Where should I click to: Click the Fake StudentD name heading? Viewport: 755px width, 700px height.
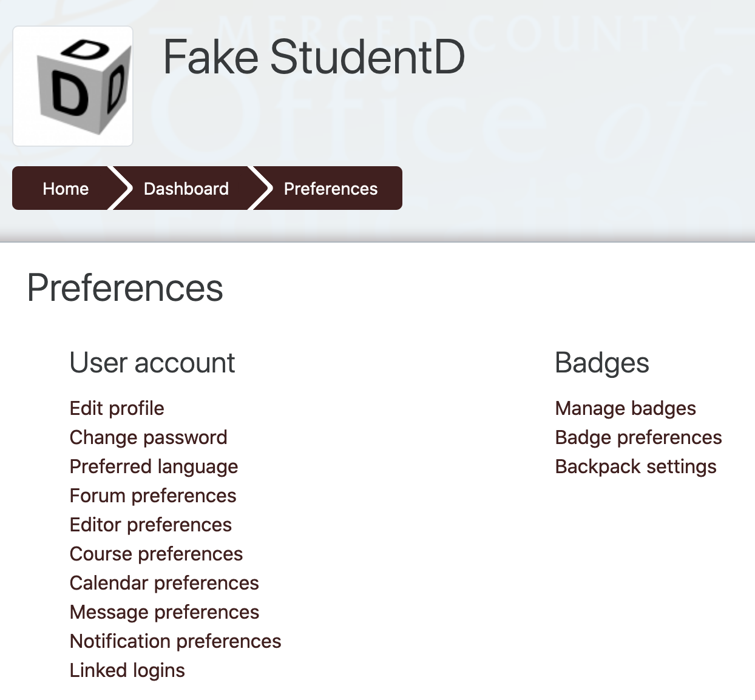[314, 56]
